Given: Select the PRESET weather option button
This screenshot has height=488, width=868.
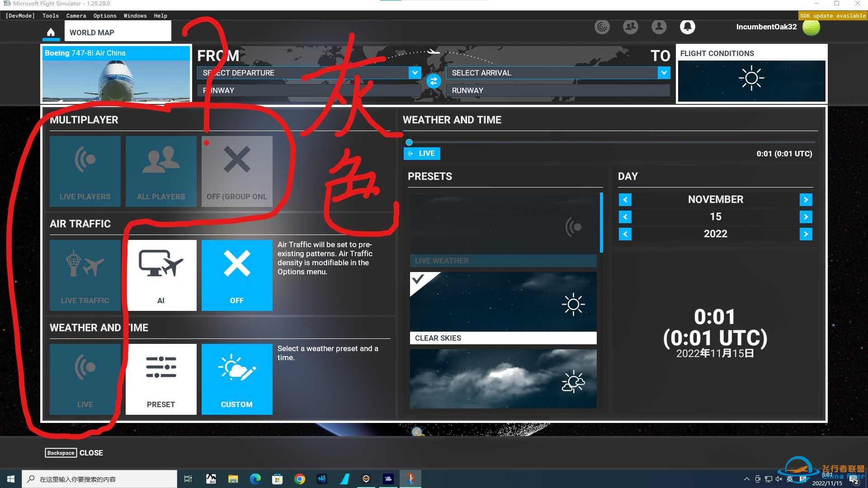Looking at the screenshot, I should [160, 379].
